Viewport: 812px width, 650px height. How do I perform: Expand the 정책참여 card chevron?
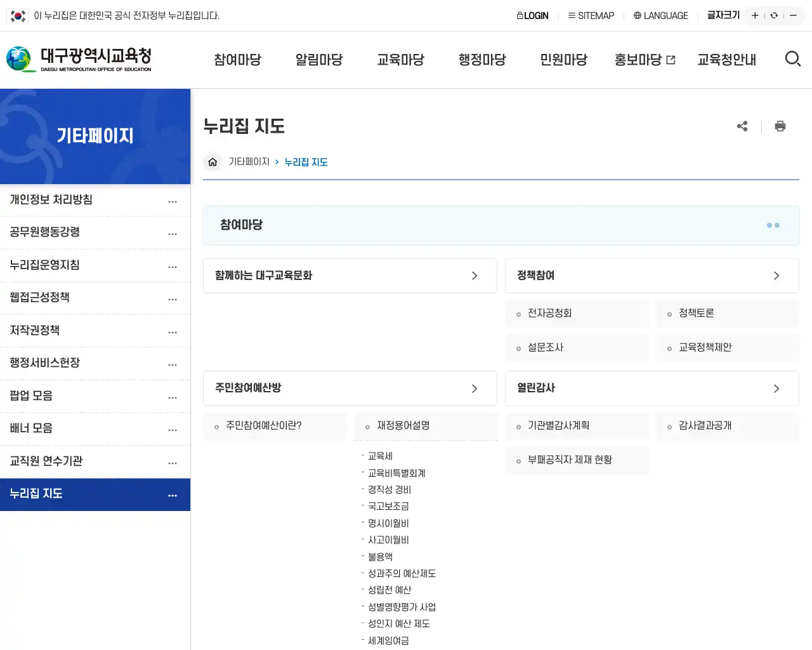click(x=776, y=275)
